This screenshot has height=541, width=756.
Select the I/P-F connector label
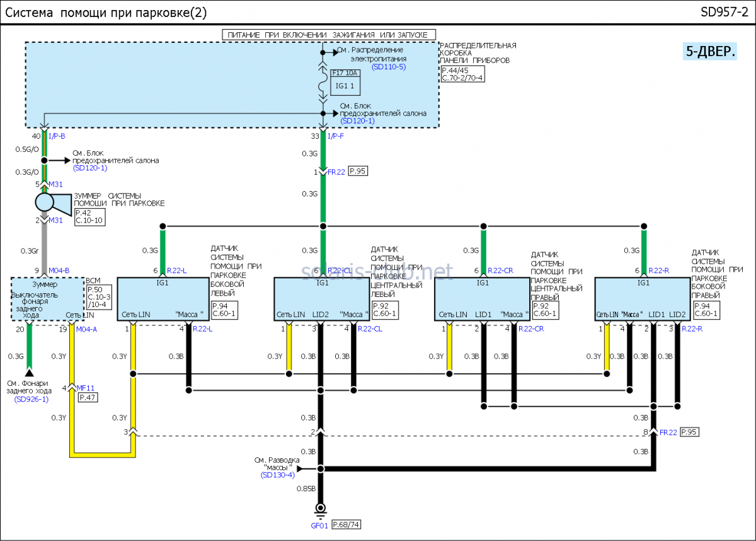pos(336,136)
